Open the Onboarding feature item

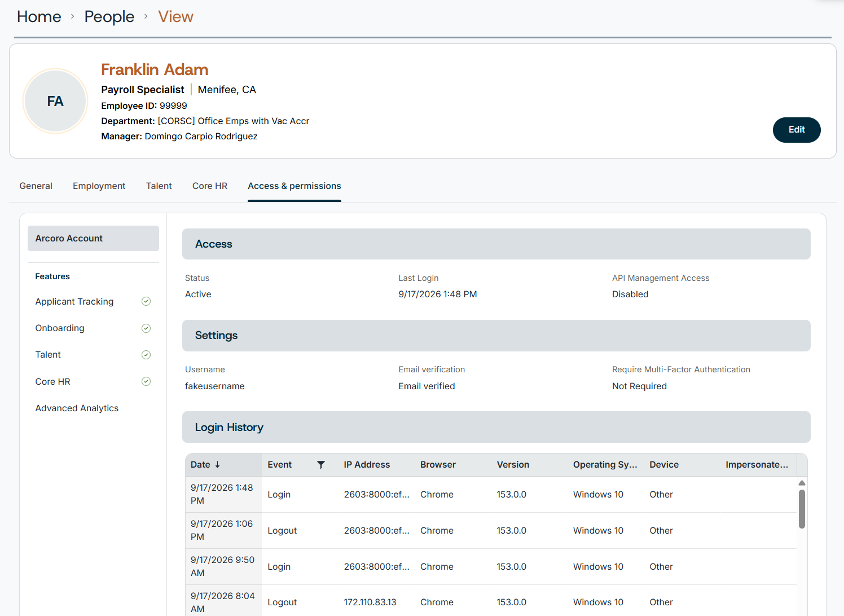tap(60, 328)
